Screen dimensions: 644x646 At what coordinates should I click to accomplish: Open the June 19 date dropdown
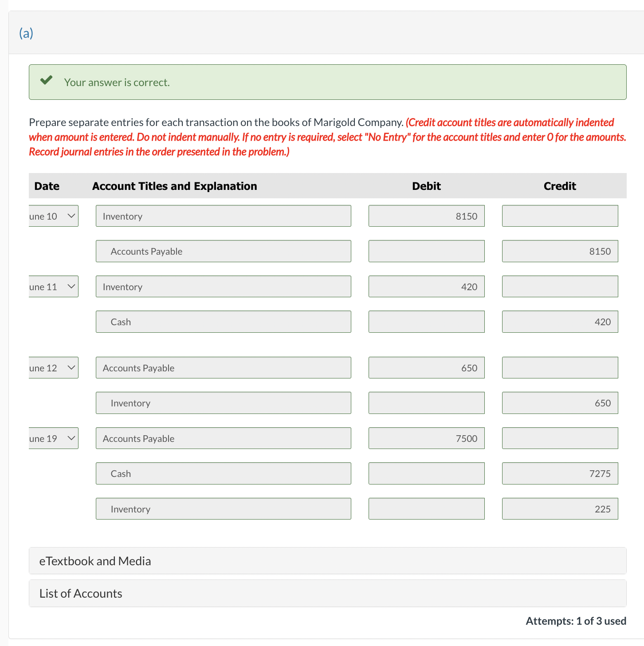tap(53, 438)
